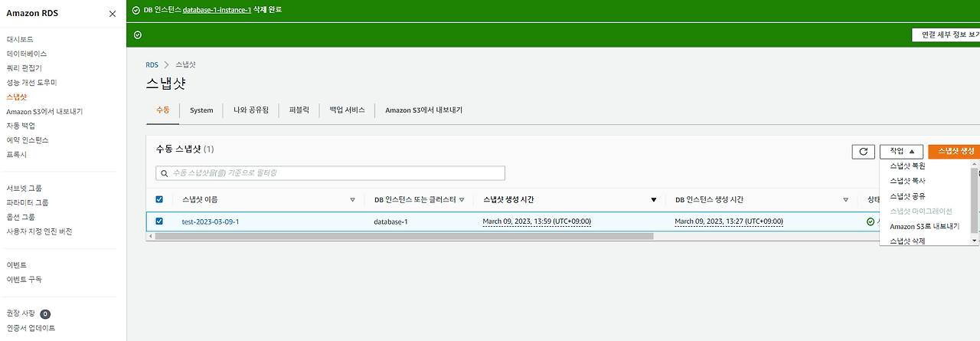The width and height of the screenshot is (980, 341).
Task: Open database-1-instance-1 link in banner
Action: coord(217,10)
